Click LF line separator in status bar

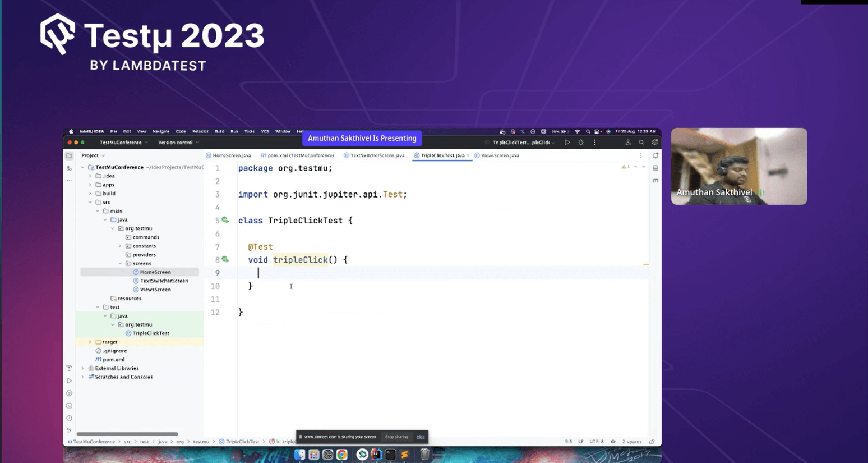(581, 442)
